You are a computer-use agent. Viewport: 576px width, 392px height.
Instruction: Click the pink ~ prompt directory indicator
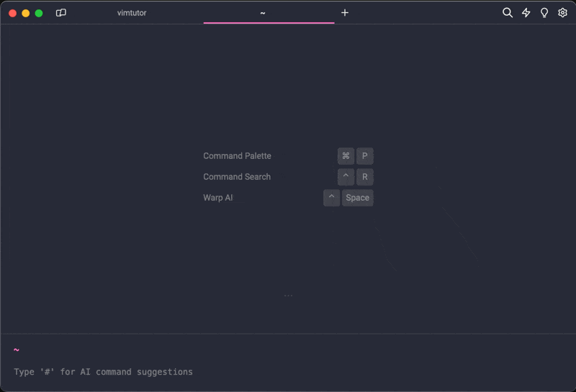[17, 350]
